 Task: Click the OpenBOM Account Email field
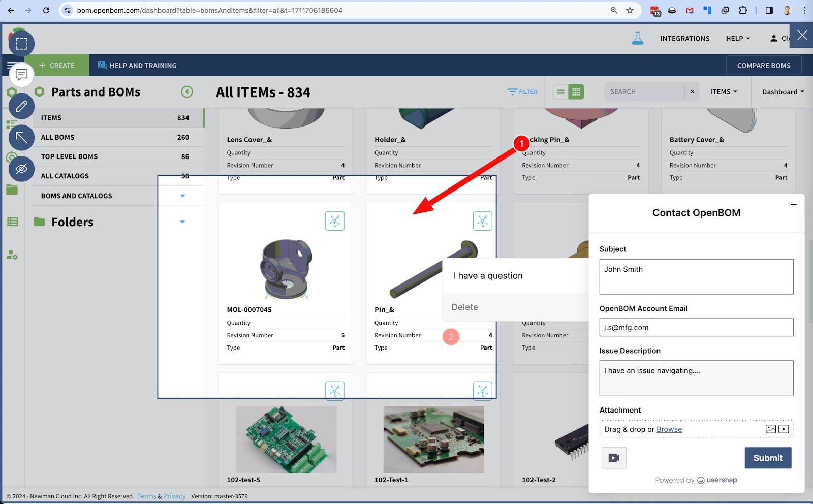pos(696,328)
